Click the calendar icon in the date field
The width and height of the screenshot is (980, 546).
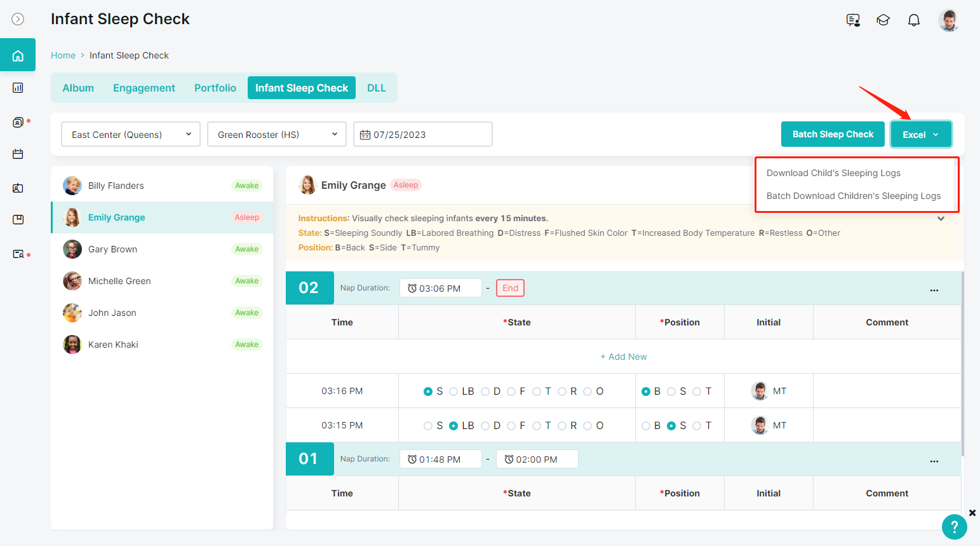click(365, 135)
